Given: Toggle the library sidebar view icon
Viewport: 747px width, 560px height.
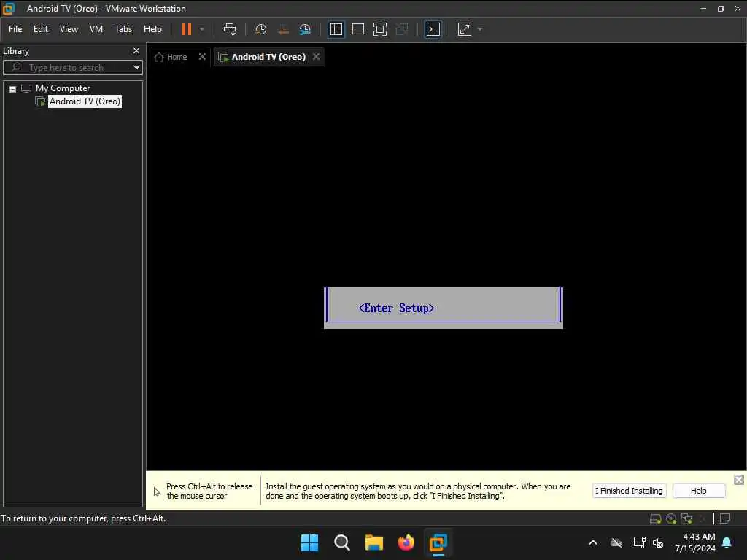Looking at the screenshot, I should [x=336, y=29].
